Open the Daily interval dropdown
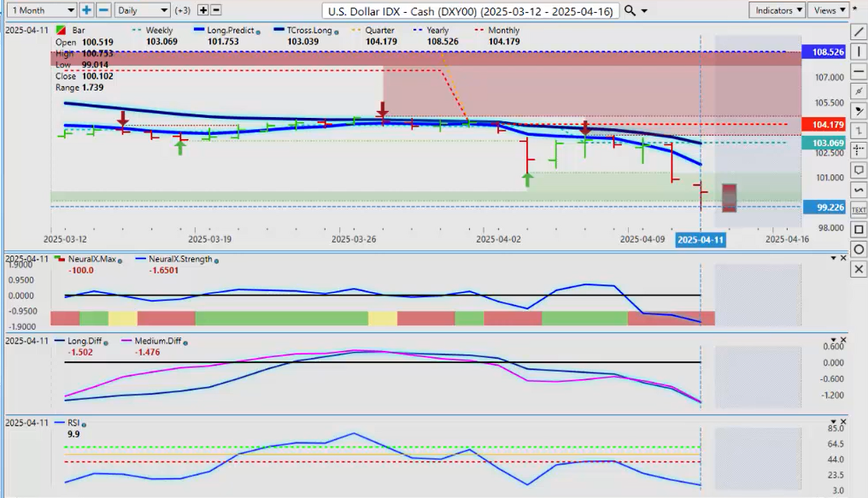This screenshot has height=498, width=868. [x=141, y=10]
